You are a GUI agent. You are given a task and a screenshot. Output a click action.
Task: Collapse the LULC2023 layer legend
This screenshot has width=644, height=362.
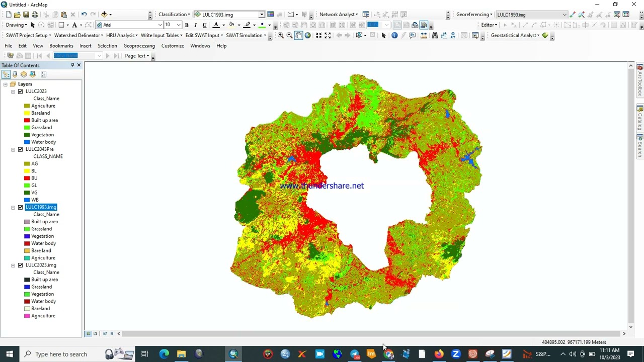pyautogui.click(x=13, y=92)
